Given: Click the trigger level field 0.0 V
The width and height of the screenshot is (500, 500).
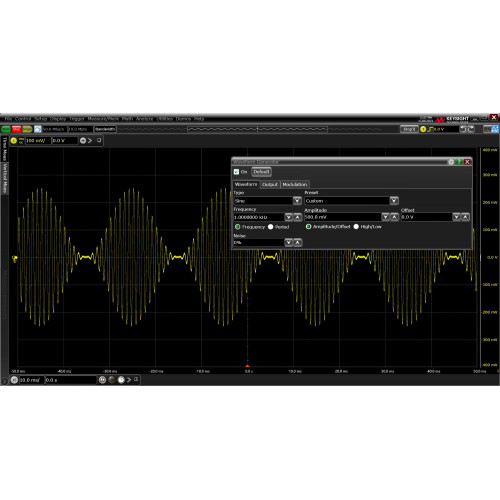Looking at the screenshot, I should [446, 129].
